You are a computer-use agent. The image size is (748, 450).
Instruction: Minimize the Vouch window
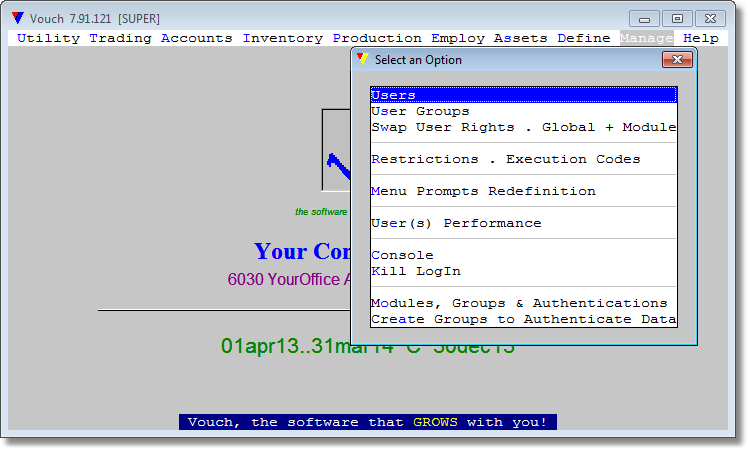pos(644,19)
